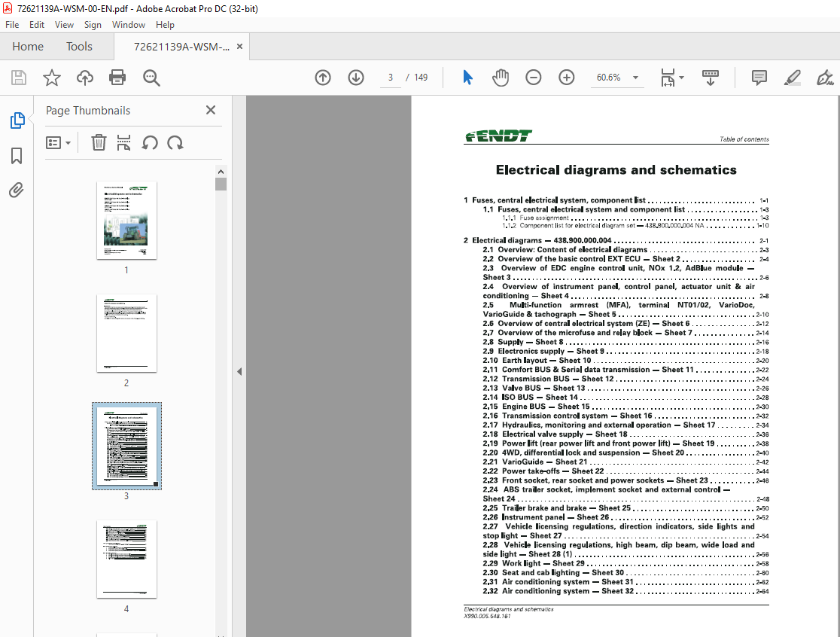Zoom out with the minus button

tap(533, 78)
